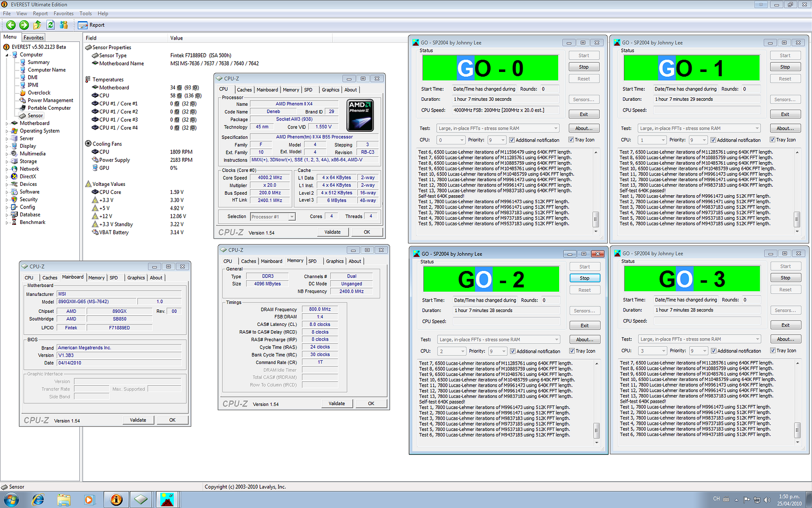Click the Security tree icon
The height and width of the screenshot is (508, 812).
click(x=15, y=199)
